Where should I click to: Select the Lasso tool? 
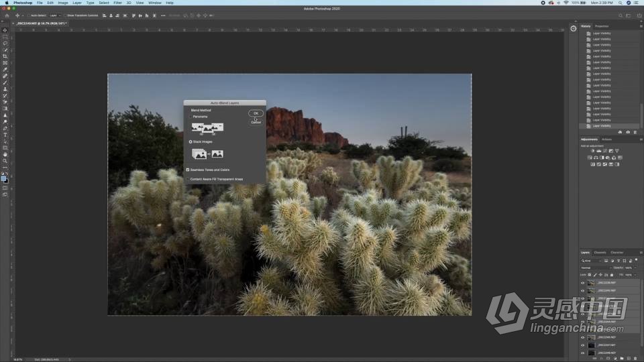(x=5, y=43)
